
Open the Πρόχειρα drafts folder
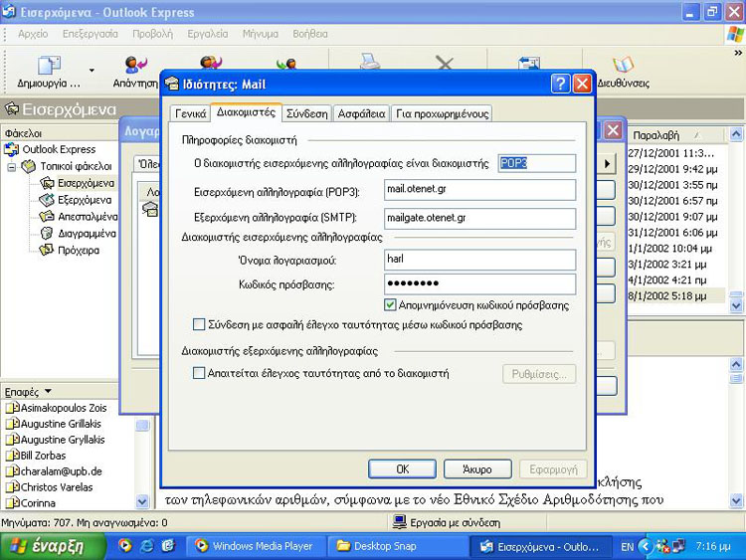coord(79,250)
